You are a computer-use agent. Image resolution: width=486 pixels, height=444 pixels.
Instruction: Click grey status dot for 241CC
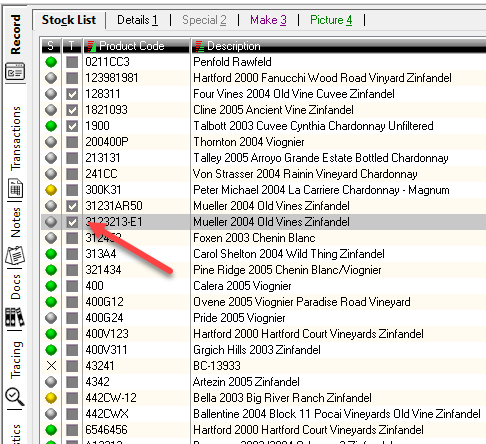pos(51,174)
